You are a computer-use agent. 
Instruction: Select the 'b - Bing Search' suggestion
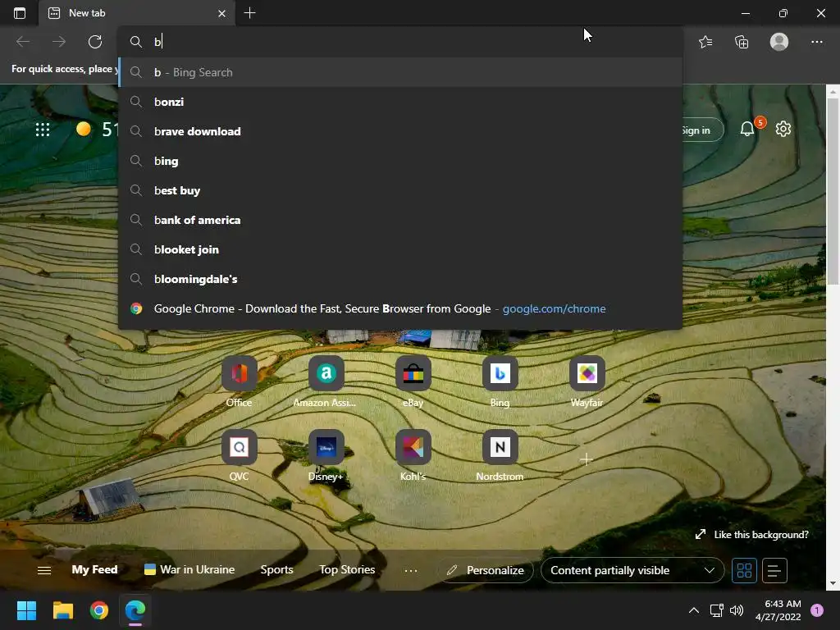(400, 72)
